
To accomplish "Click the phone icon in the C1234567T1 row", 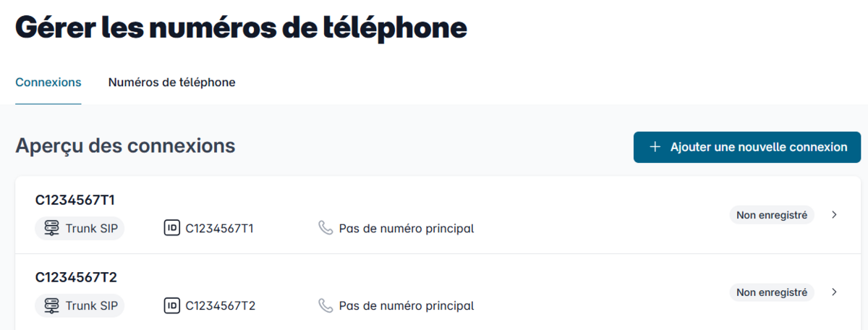I will 325,229.
